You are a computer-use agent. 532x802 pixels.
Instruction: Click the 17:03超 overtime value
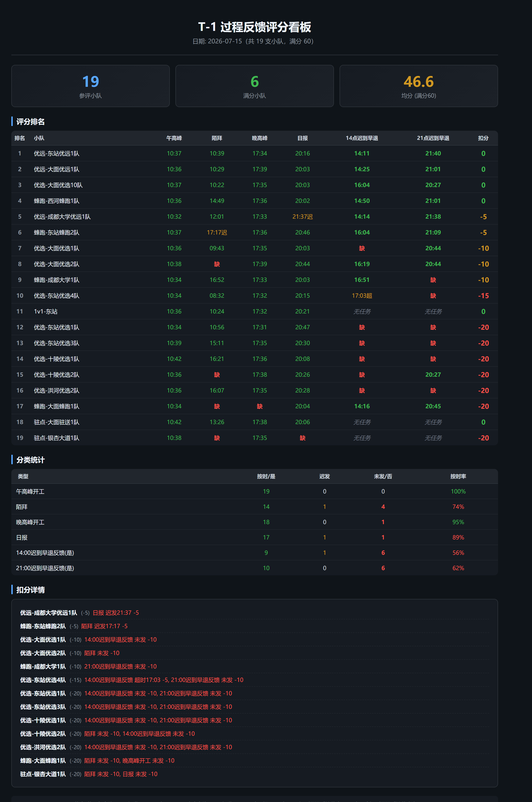pos(362,296)
